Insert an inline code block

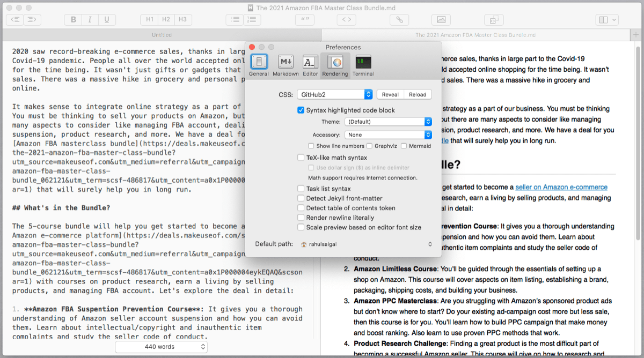(x=347, y=20)
